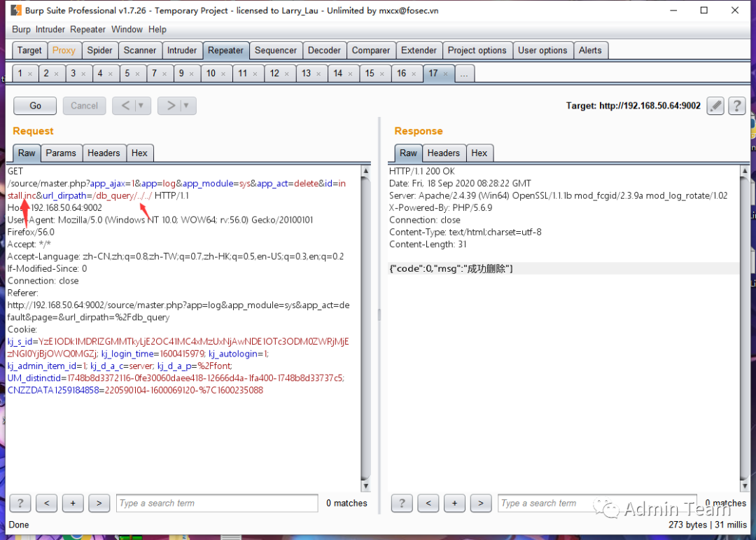Image resolution: width=756 pixels, height=540 pixels.
Task: Click the X-Powered-By PHP/5.6.9 header line
Action: [441, 207]
